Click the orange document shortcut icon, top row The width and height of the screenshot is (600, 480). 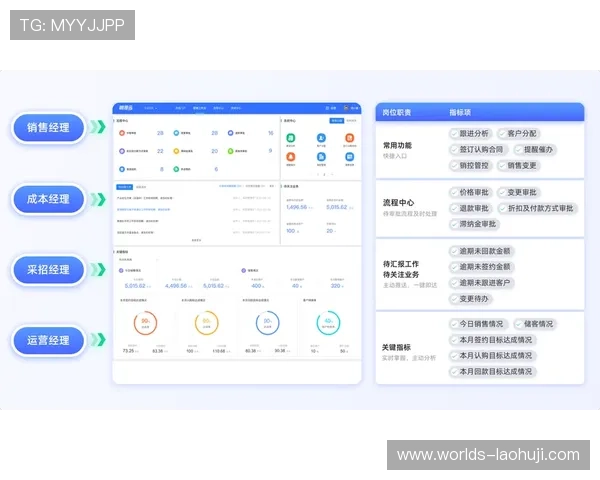point(349,138)
